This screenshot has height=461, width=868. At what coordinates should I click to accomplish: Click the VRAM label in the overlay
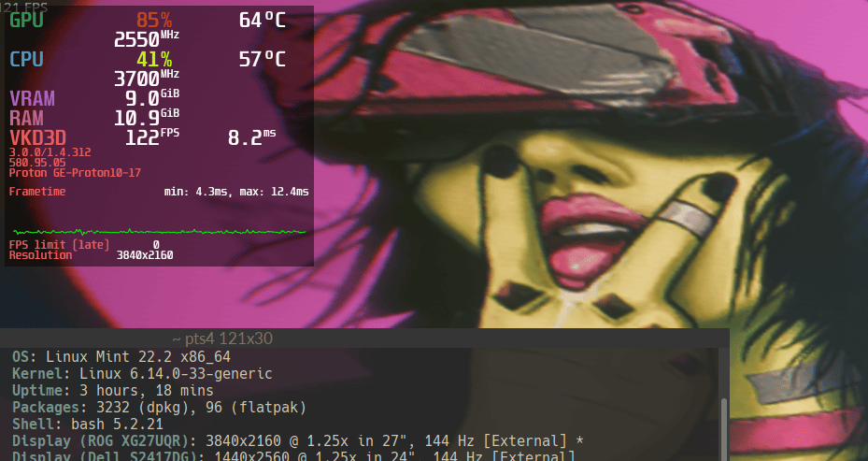(x=32, y=98)
